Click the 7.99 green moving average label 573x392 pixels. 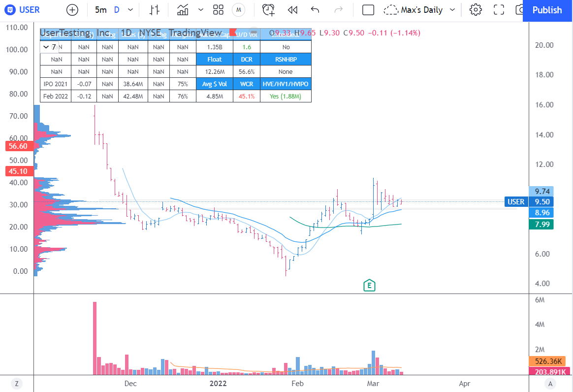click(541, 224)
